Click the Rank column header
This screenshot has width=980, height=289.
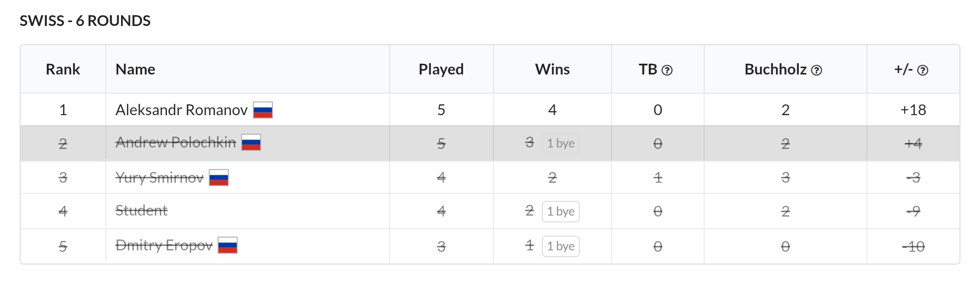point(63,70)
